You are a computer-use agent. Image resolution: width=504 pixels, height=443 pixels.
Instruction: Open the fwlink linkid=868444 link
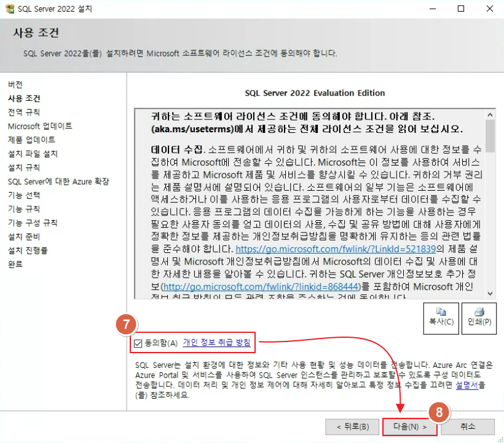pyautogui.click(x=261, y=287)
